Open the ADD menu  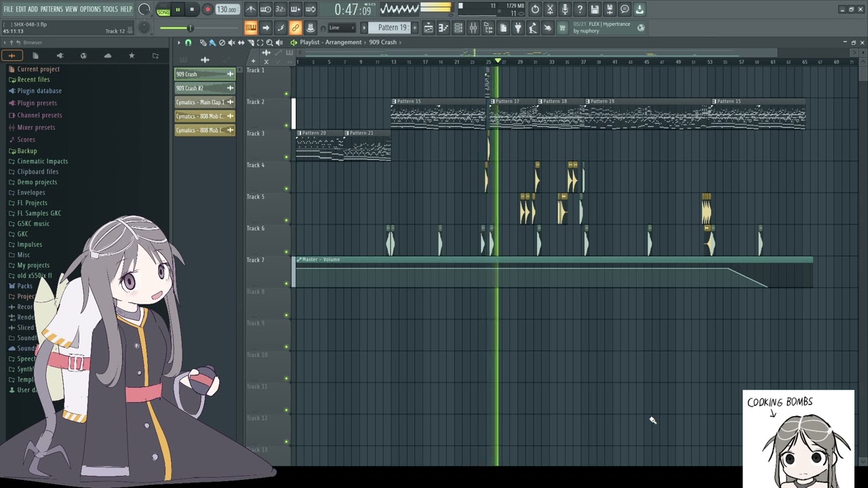click(33, 9)
